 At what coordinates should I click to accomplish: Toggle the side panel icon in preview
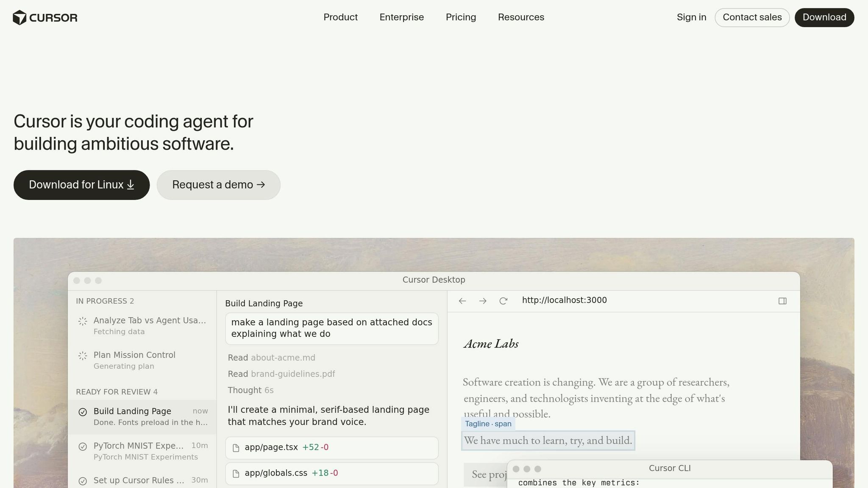(782, 301)
